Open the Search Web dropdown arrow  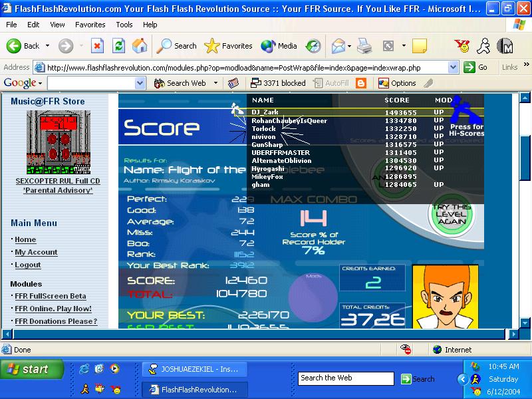[x=215, y=83]
